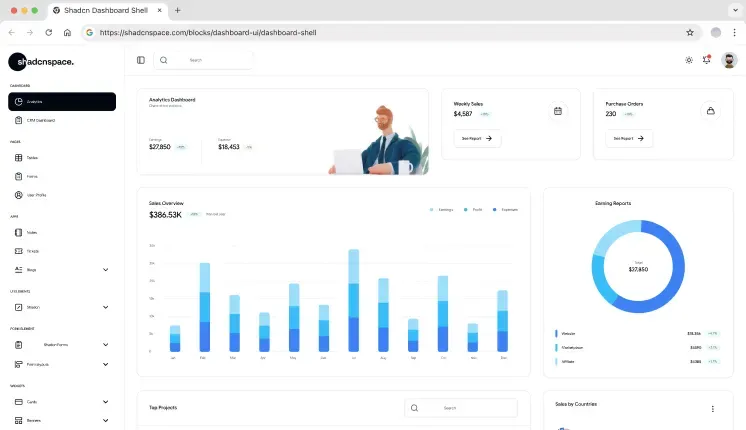This screenshot has width=746, height=430.
Task: Open the user avatar menu
Action: point(729,60)
